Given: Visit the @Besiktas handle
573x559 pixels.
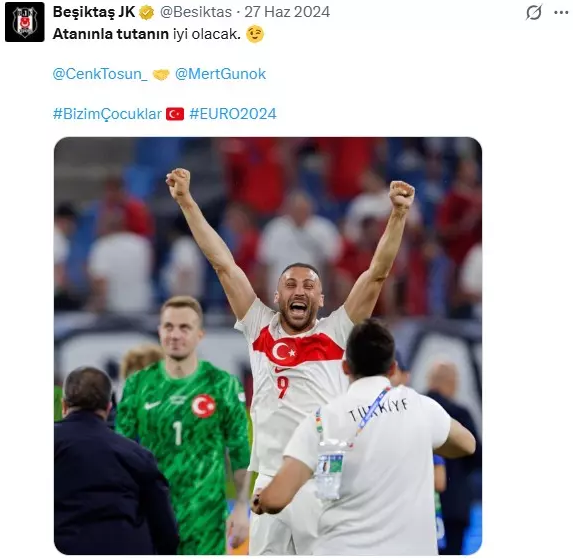Looking at the screenshot, I should (196, 12).
